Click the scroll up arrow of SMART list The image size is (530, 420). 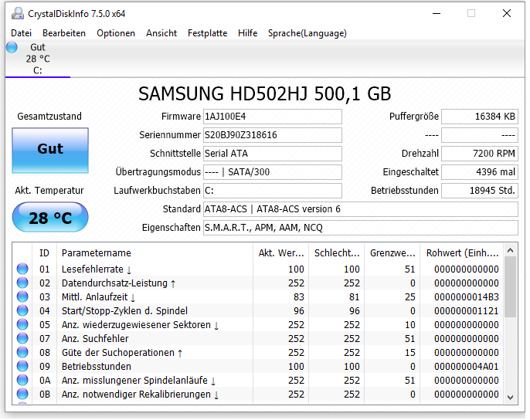point(511,250)
